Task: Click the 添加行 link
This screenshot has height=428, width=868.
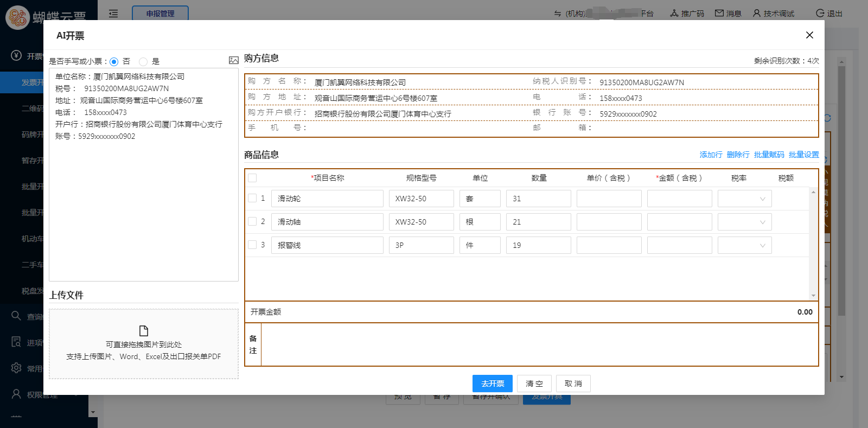Action: 711,155
